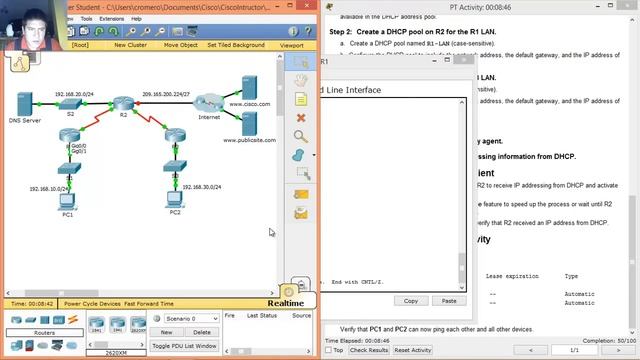Select the Routers device category icon

[x=16, y=320]
